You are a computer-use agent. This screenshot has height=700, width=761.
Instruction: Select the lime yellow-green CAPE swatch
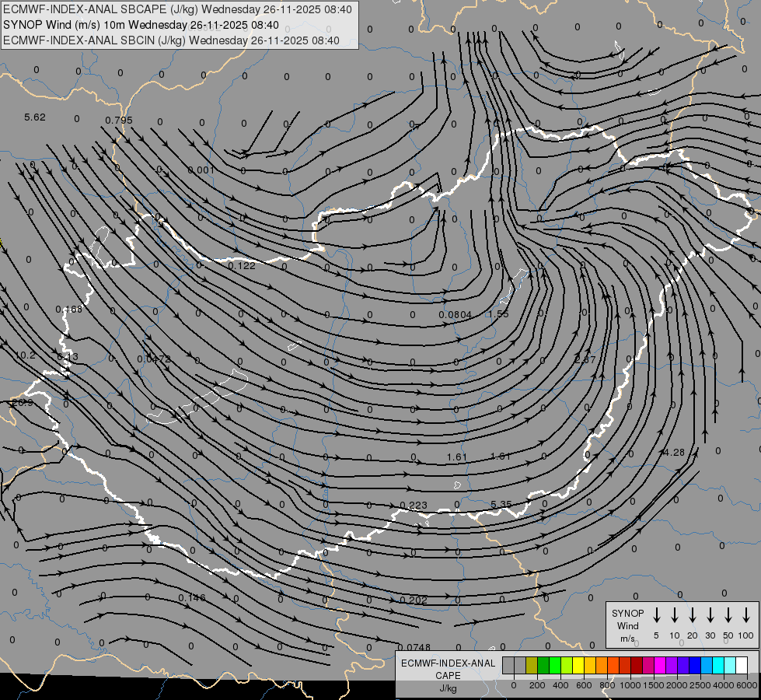tap(567, 665)
